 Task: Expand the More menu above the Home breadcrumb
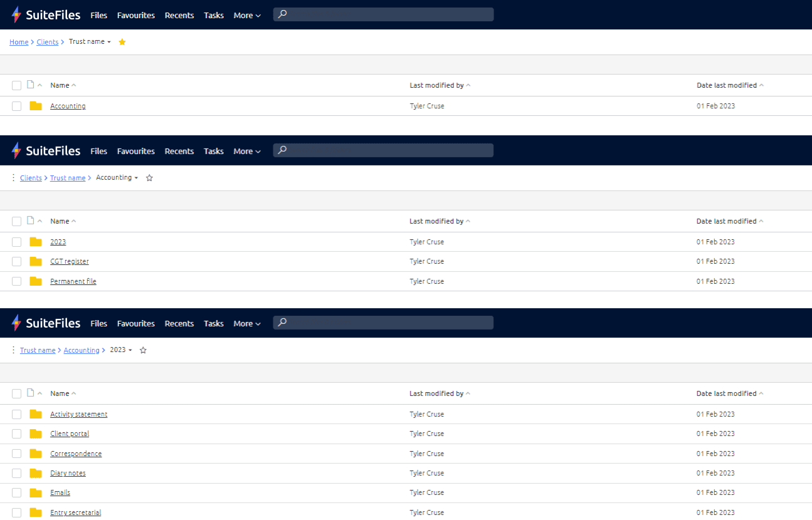tap(247, 15)
